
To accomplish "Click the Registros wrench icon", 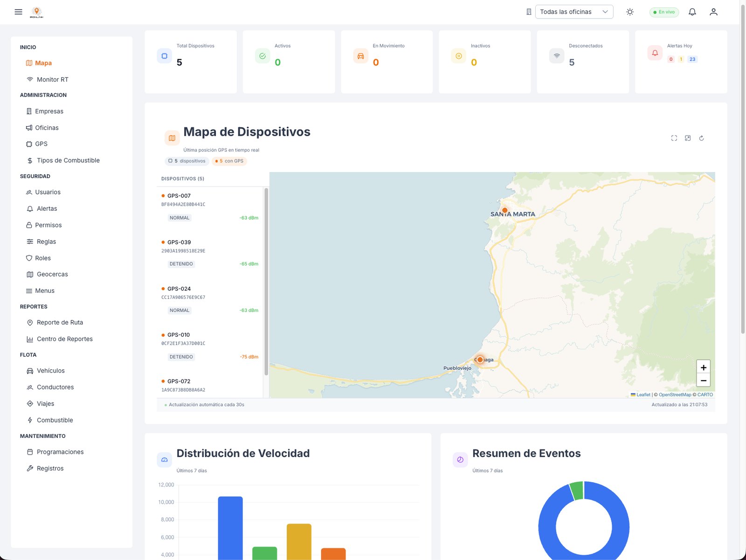I will tap(30, 469).
